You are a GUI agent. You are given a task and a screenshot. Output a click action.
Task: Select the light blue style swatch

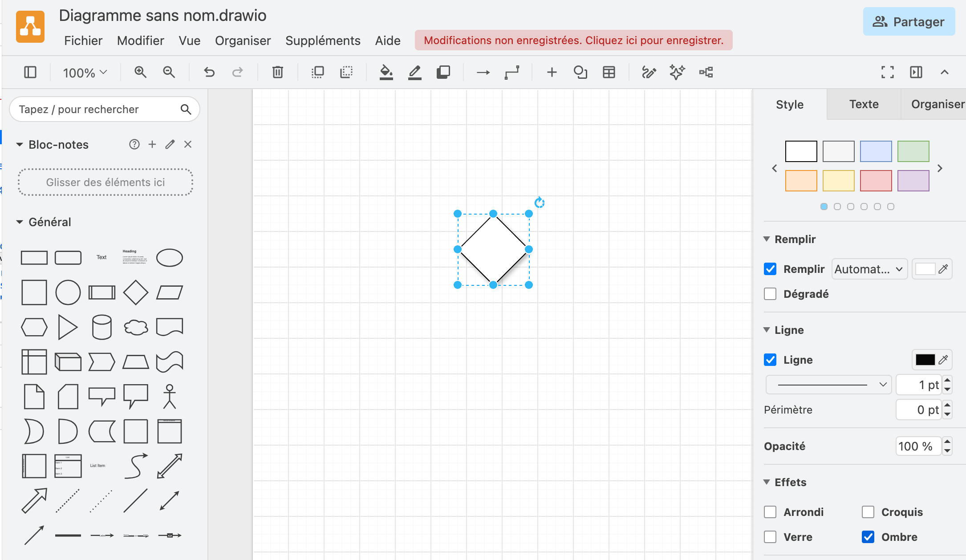pyautogui.click(x=876, y=151)
